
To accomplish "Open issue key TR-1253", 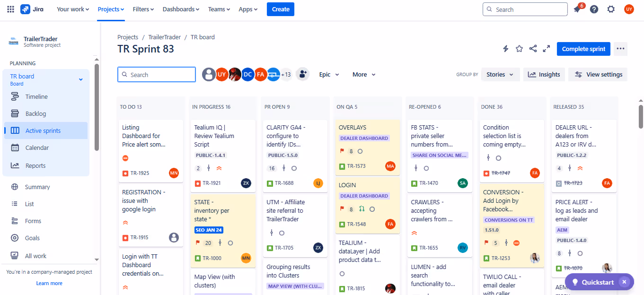I will pos(501,258).
